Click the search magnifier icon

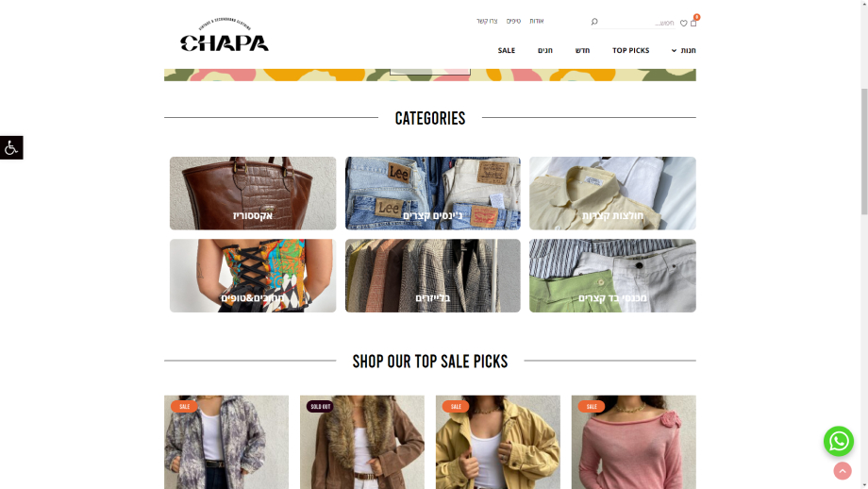tap(594, 22)
